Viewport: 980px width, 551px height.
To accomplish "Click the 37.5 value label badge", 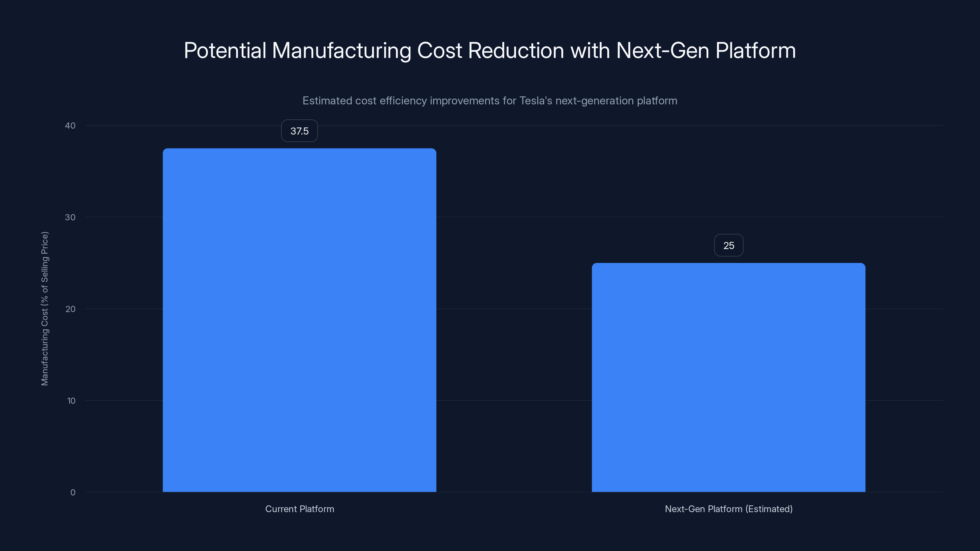I will pos(299,130).
